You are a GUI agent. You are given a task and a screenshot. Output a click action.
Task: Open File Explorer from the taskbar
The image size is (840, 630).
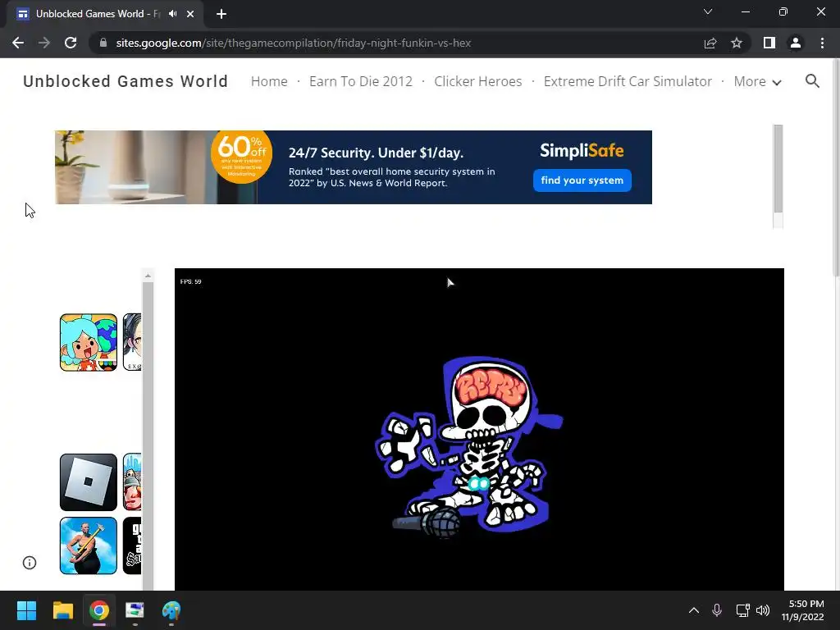(x=62, y=610)
